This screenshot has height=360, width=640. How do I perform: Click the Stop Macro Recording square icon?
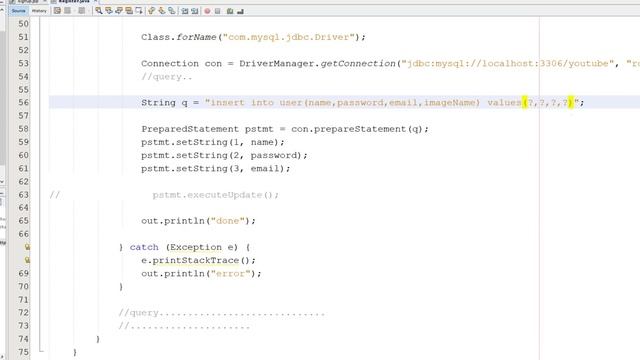coord(218,11)
